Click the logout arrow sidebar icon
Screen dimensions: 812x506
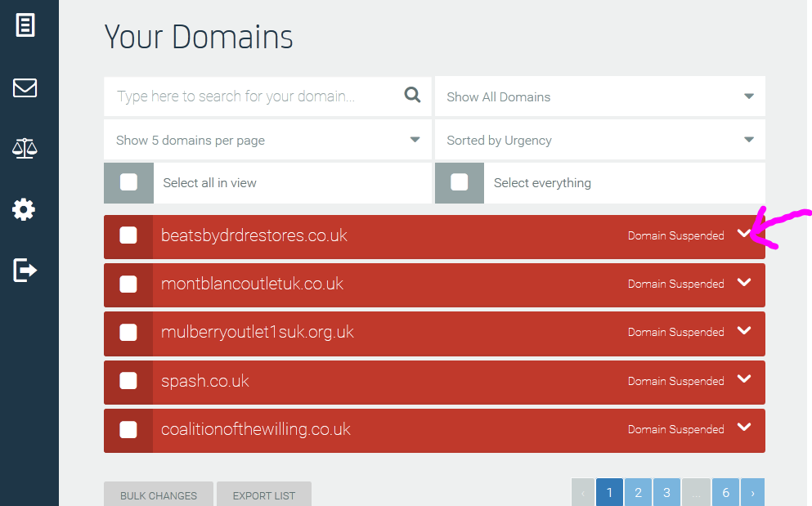point(25,270)
